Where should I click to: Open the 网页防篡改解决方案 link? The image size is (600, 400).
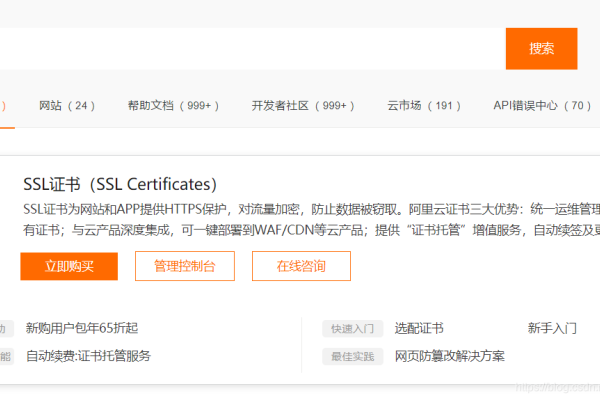450,356
